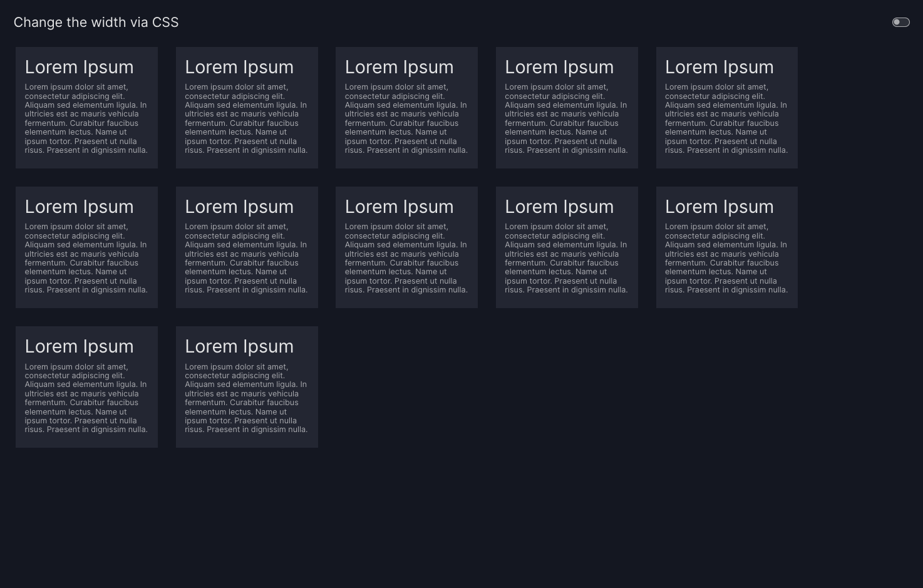Select the fifth card in the top row
The image size is (923, 588).
(726, 108)
